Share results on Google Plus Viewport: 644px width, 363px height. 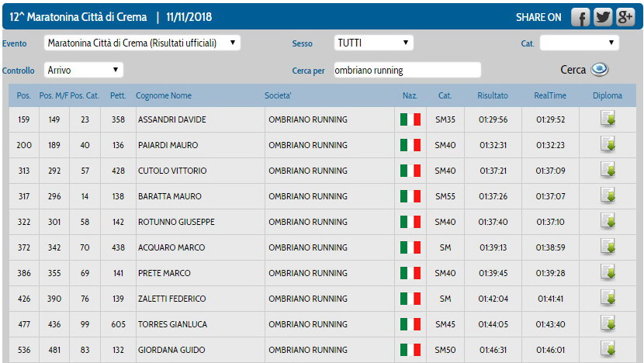pos(625,17)
